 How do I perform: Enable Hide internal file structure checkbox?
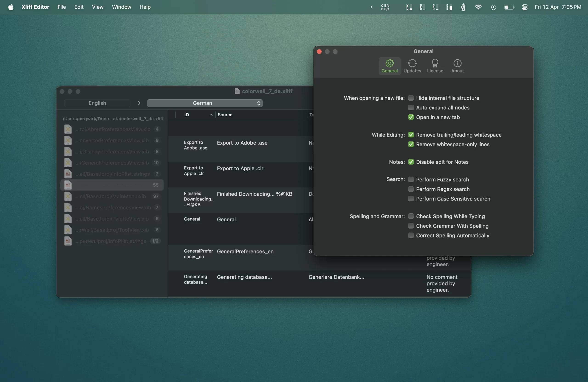(x=411, y=98)
